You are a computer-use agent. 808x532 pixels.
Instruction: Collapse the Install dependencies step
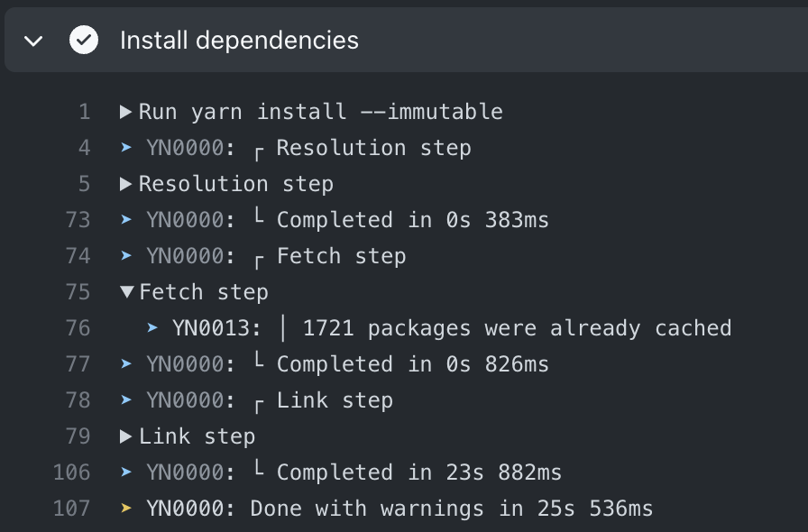point(33,40)
